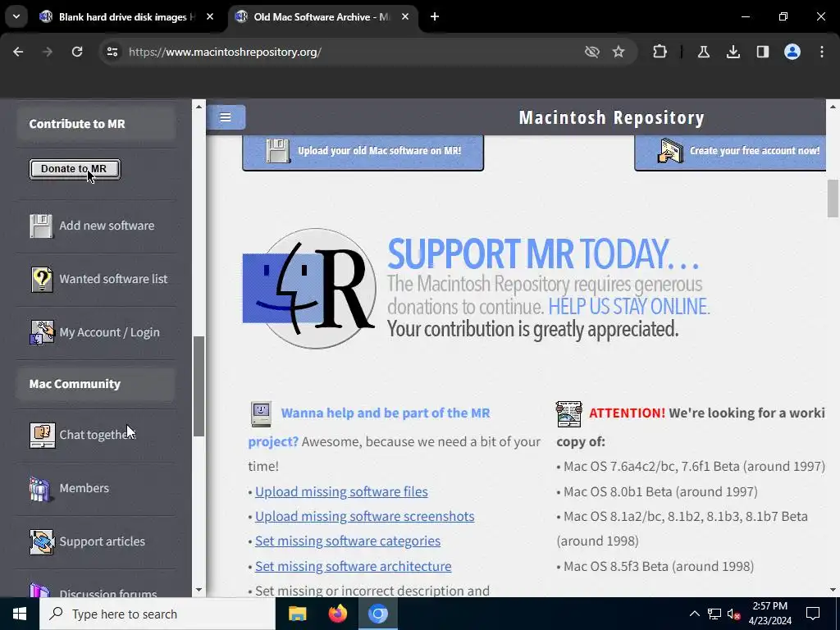Show hidden system tray icons chevron
The width and height of the screenshot is (840, 630).
click(694, 614)
